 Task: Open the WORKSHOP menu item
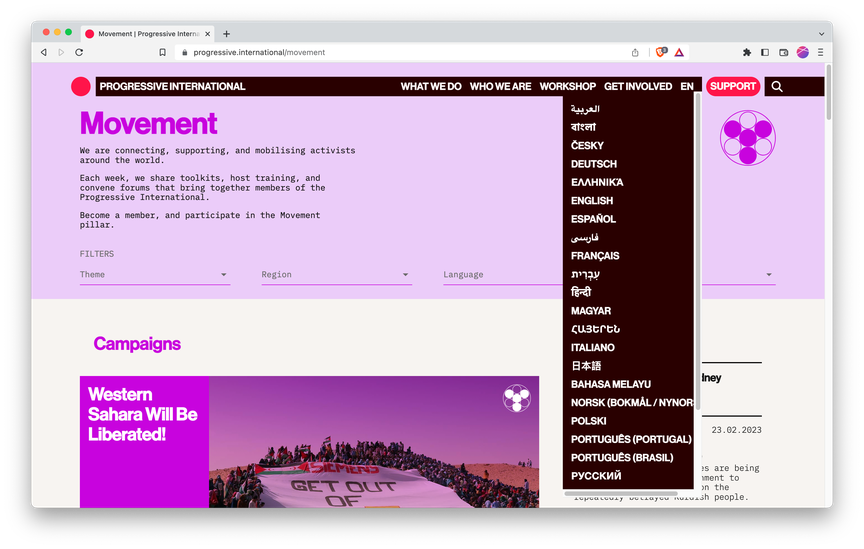[x=568, y=87]
